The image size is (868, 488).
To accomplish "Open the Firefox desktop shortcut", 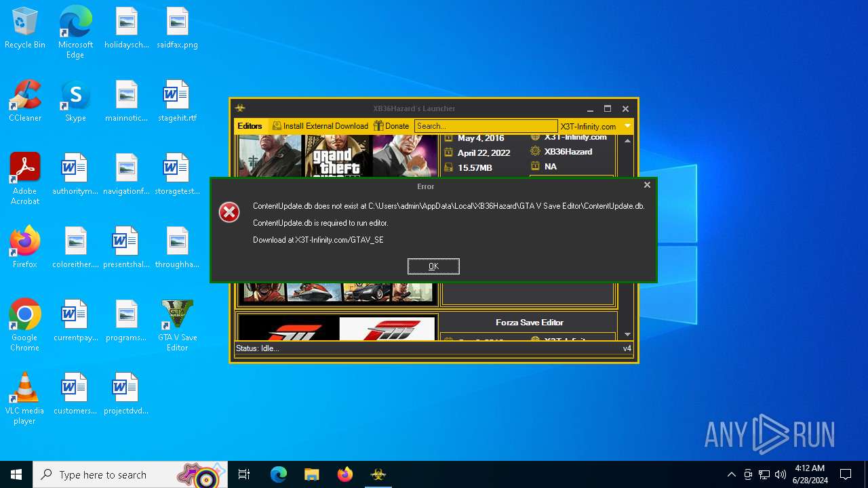I will (x=25, y=248).
